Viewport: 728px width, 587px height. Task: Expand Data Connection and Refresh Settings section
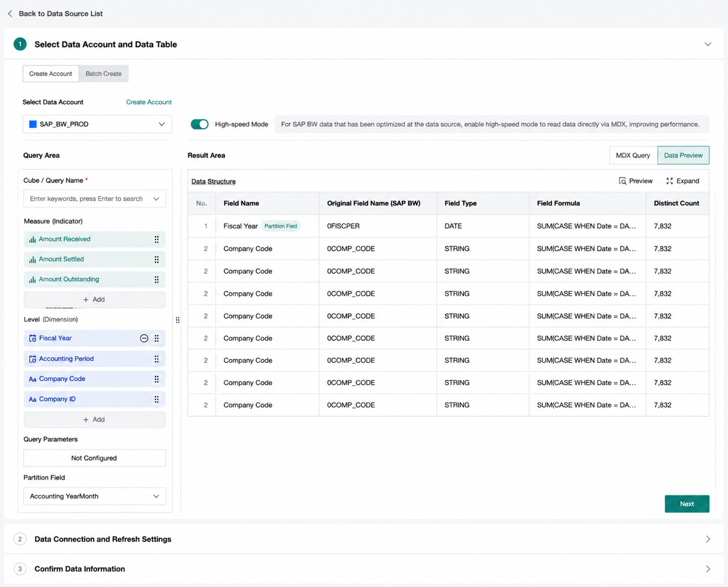tap(708, 539)
